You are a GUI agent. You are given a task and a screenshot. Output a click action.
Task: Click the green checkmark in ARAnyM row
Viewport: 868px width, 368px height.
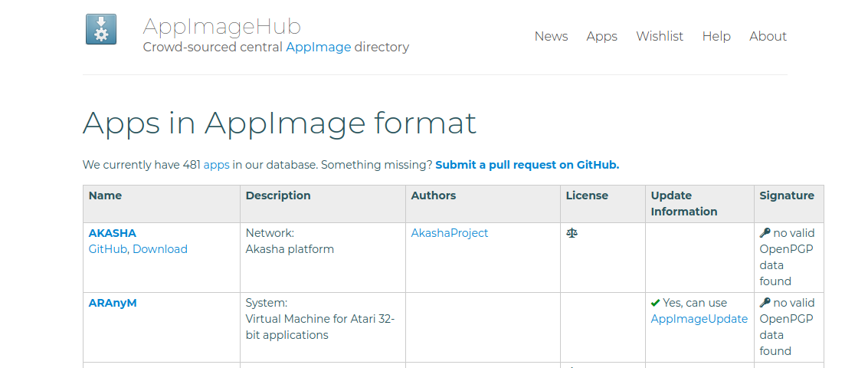(656, 303)
